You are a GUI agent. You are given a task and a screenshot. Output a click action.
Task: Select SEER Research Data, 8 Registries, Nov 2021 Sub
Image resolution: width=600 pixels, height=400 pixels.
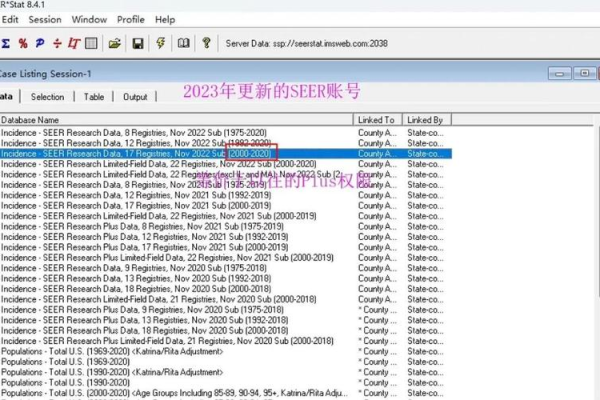pos(226,185)
